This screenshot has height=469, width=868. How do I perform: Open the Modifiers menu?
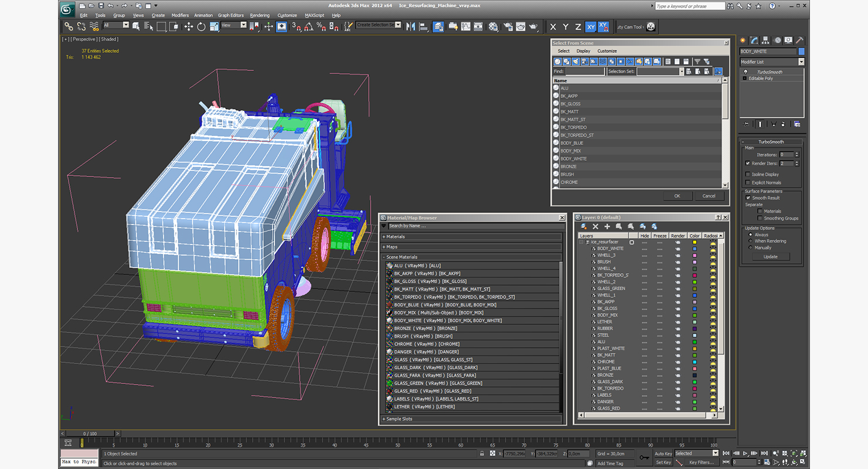pos(180,15)
